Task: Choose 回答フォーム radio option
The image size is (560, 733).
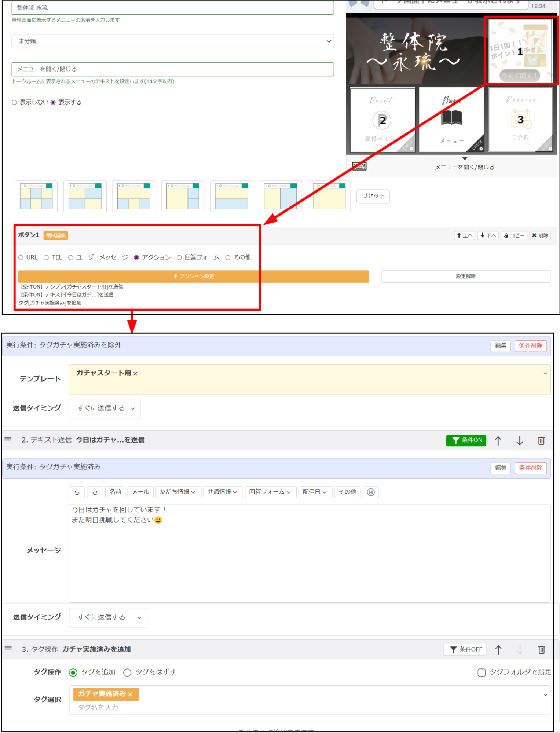Action: tap(179, 257)
